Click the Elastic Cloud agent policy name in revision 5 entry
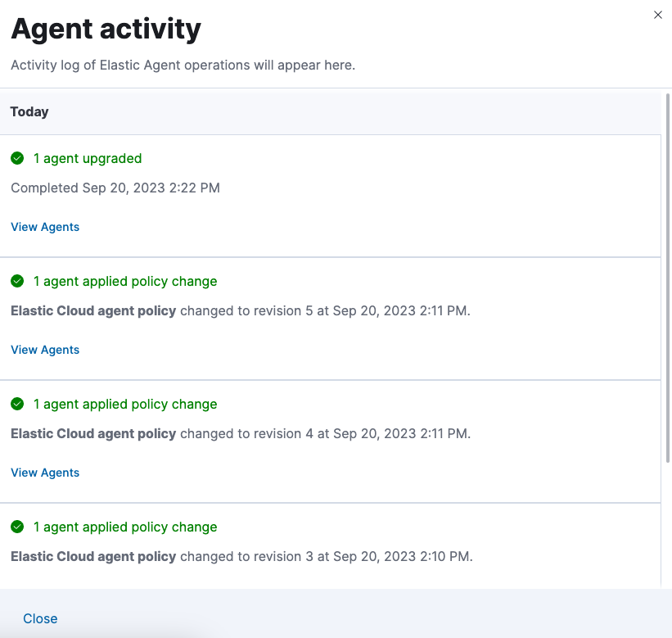This screenshot has width=672, height=638. coord(92,310)
